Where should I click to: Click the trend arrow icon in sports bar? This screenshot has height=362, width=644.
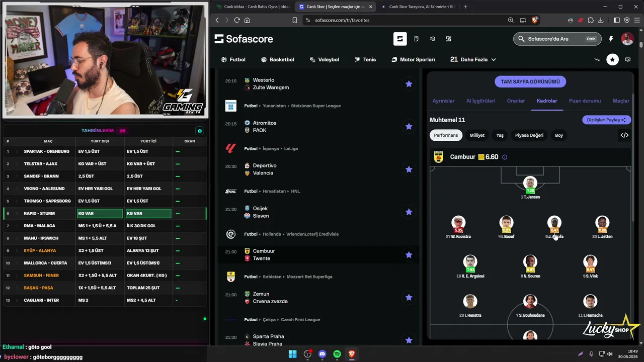coord(597,59)
